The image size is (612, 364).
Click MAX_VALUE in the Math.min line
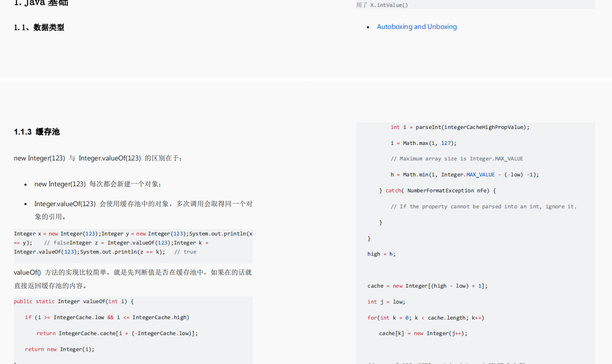480,175
